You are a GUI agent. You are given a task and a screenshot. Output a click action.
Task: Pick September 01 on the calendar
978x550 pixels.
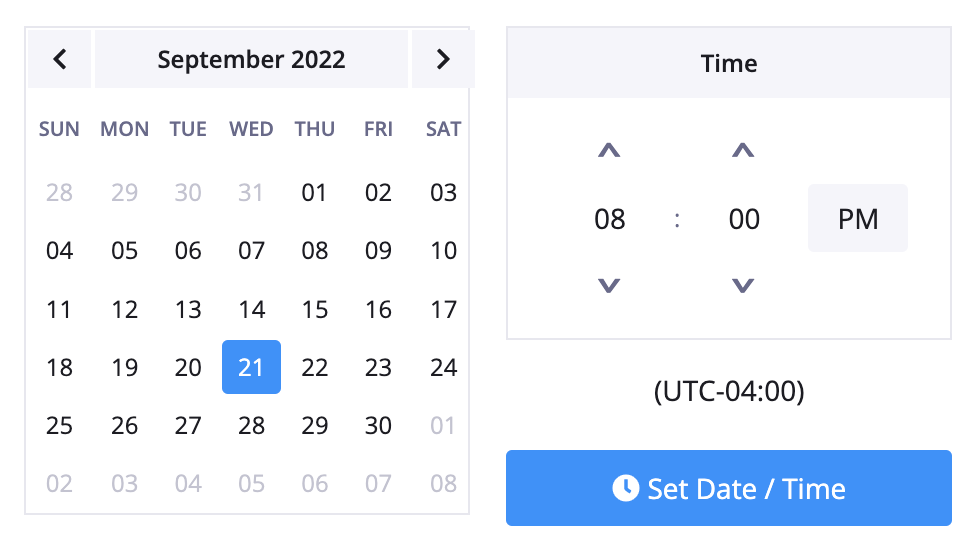click(x=314, y=193)
